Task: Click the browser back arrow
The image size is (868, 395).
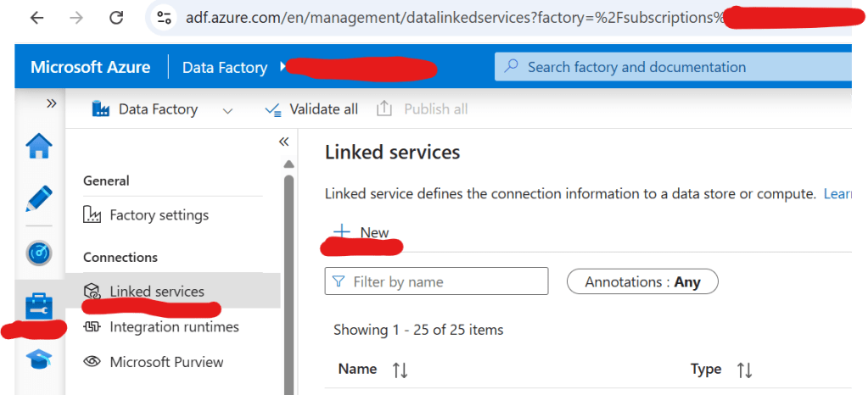Action: click(x=36, y=18)
